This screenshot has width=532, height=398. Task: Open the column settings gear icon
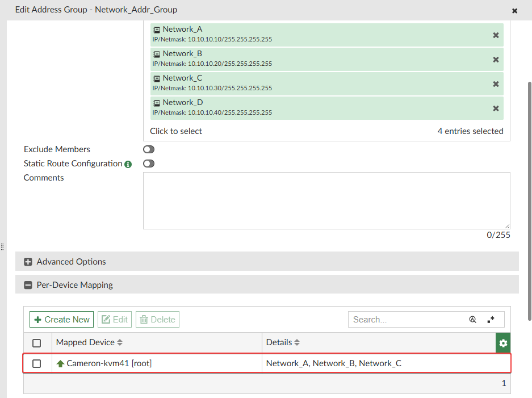(503, 343)
